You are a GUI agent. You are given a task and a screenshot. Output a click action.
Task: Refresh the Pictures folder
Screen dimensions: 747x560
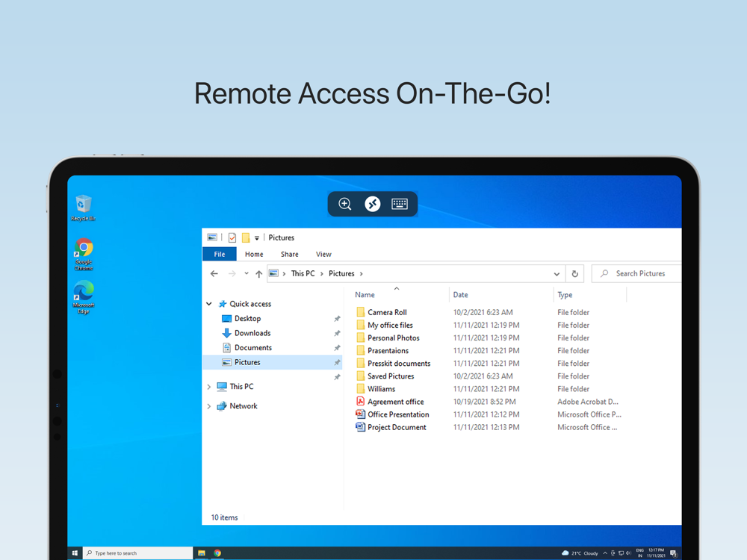[x=575, y=274]
